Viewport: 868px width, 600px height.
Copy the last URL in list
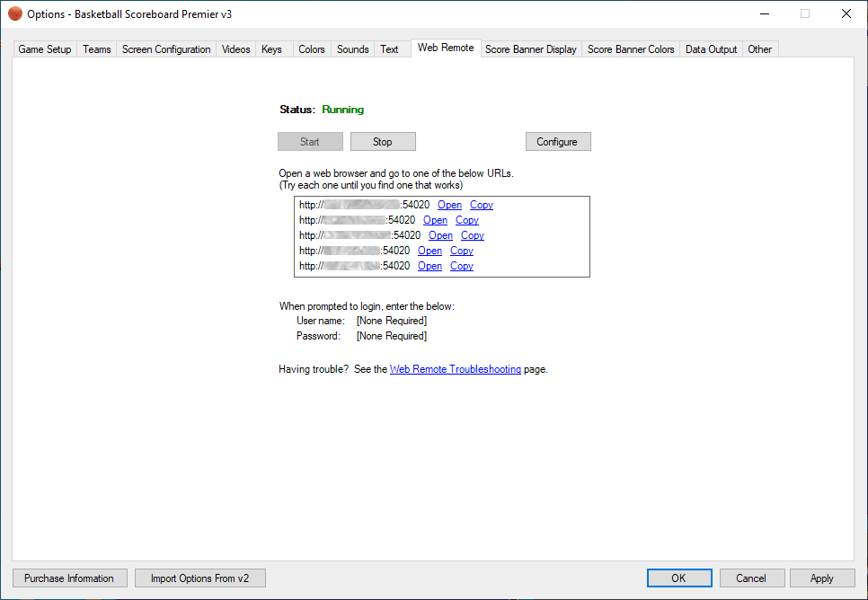pyautogui.click(x=462, y=266)
